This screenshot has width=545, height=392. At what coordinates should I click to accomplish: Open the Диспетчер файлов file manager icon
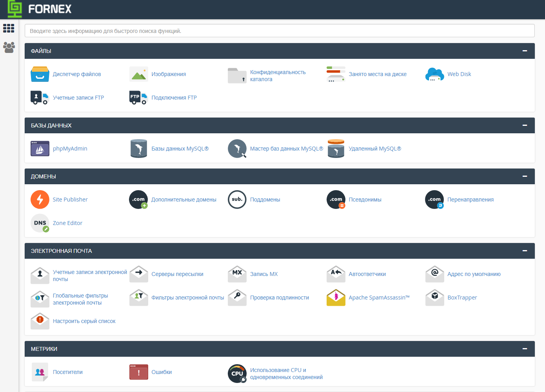40,74
